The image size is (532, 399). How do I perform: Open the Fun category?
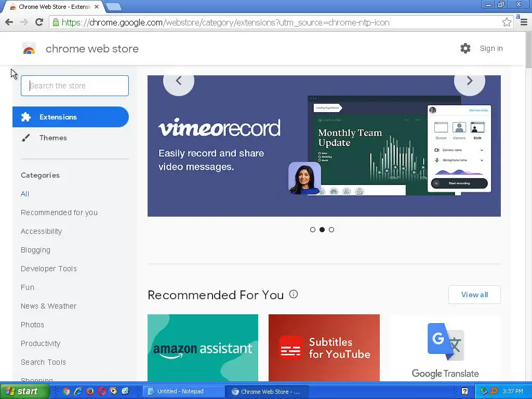pos(28,287)
